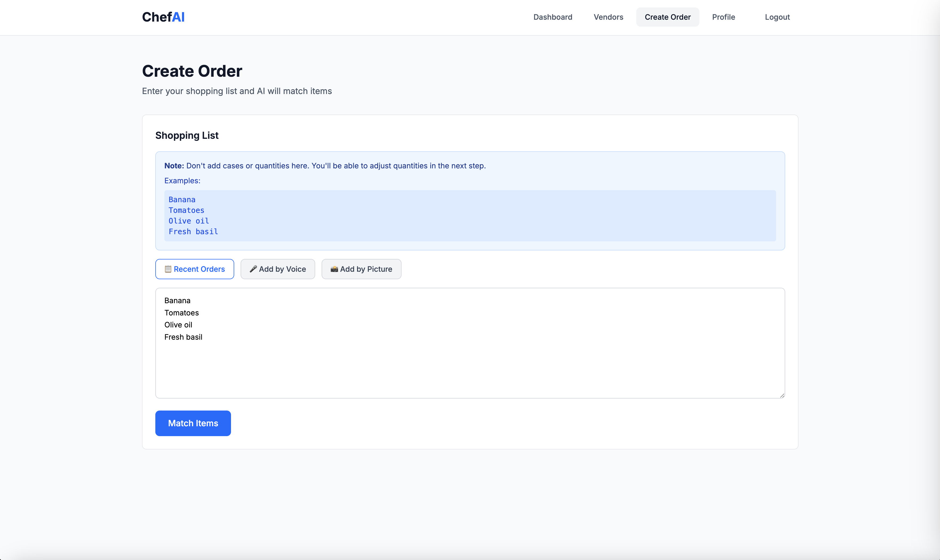The image size is (940, 560).
Task: Click the camera icon on Add by Picture
Action: point(334,269)
